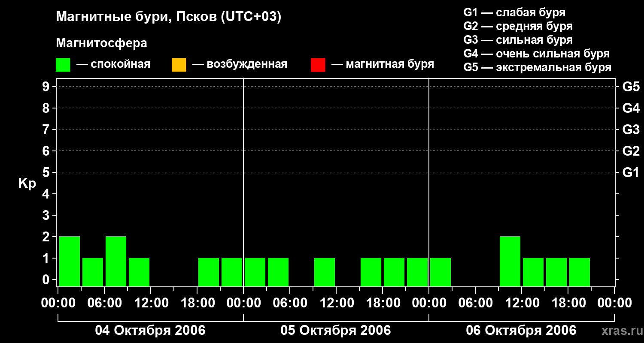Click the '— магнитная буря' legend label

pyautogui.click(x=383, y=64)
